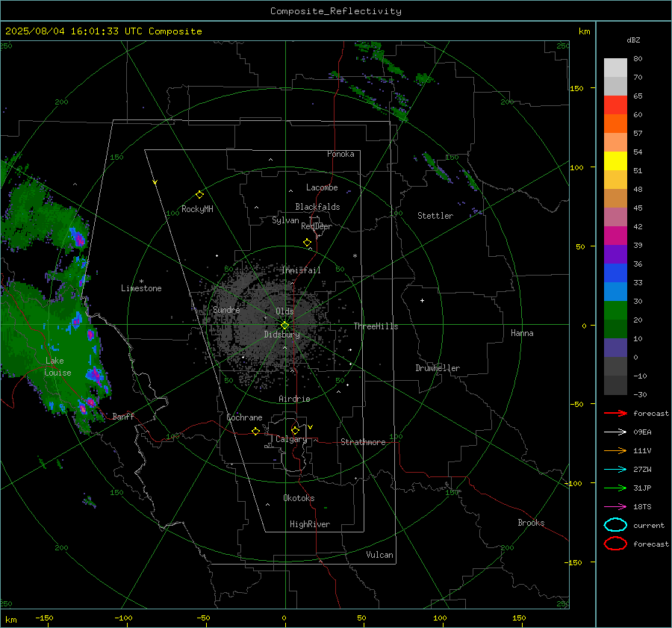Image resolution: width=672 pixels, height=628 pixels.
Task: Click the red forecast arrow legend icon
Action: (x=615, y=413)
